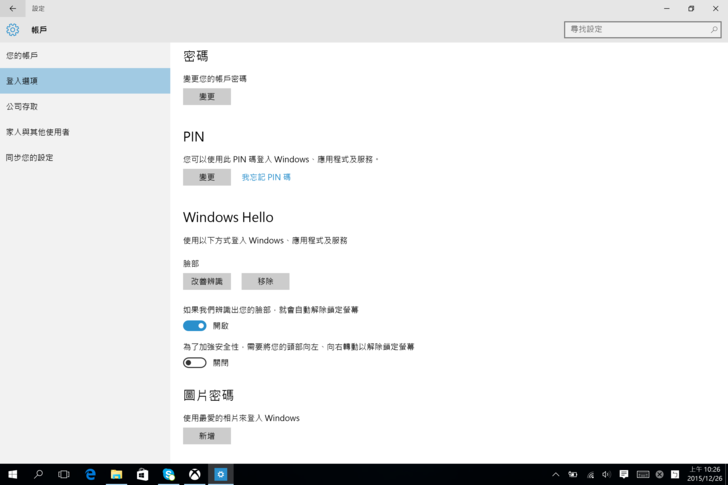728x485 pixels.
Task: Open the Xbox app on the taskbar
Action: (195, 474)
